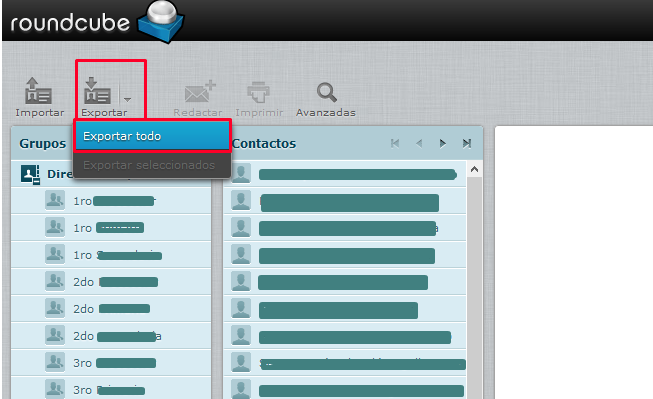Open the first 3ro group

click(111, 363)
